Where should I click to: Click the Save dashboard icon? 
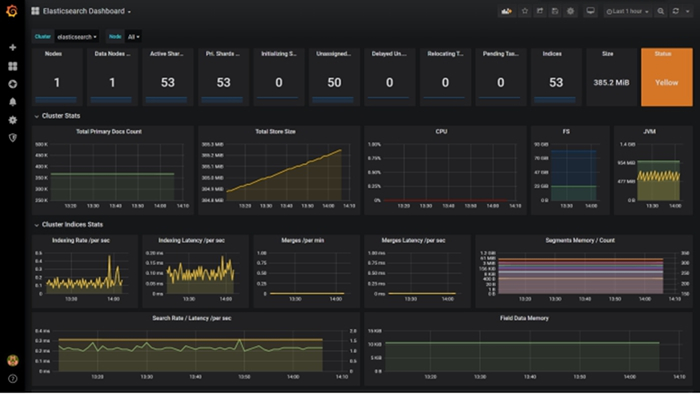(555, 11)
